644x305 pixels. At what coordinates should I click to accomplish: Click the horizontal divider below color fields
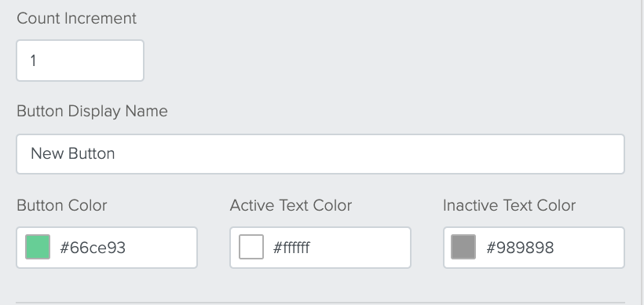tap(320, 303)
